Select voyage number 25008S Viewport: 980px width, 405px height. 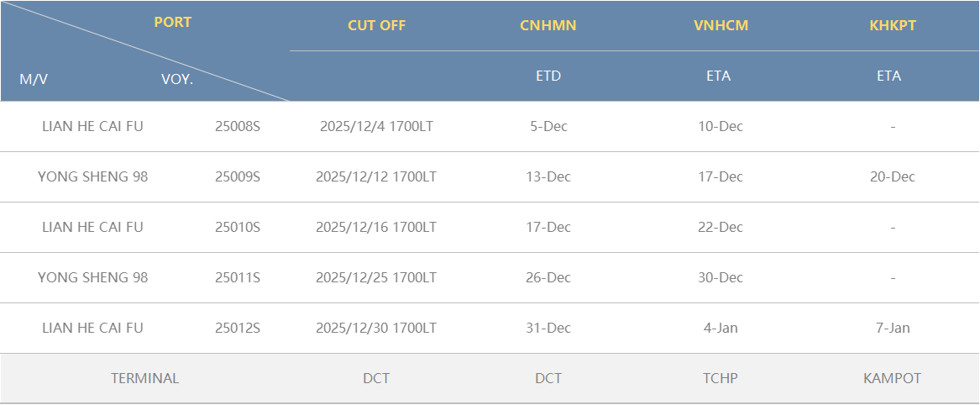(x=238, y=127)
